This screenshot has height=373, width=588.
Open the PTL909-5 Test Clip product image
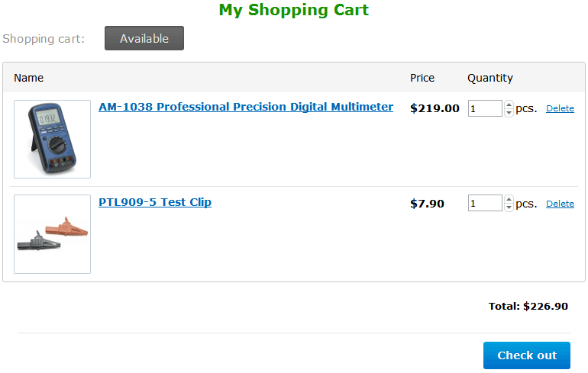pyautogui.click(x=52, y=234)
